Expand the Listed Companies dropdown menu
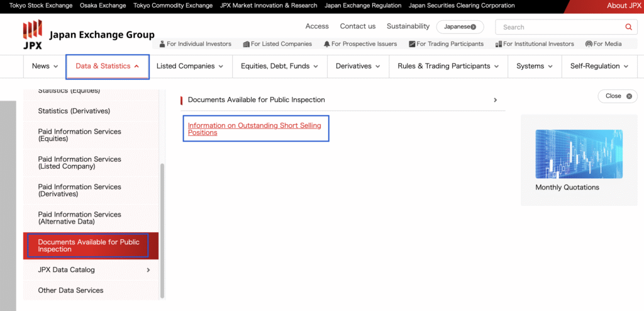 coord(190,66)
